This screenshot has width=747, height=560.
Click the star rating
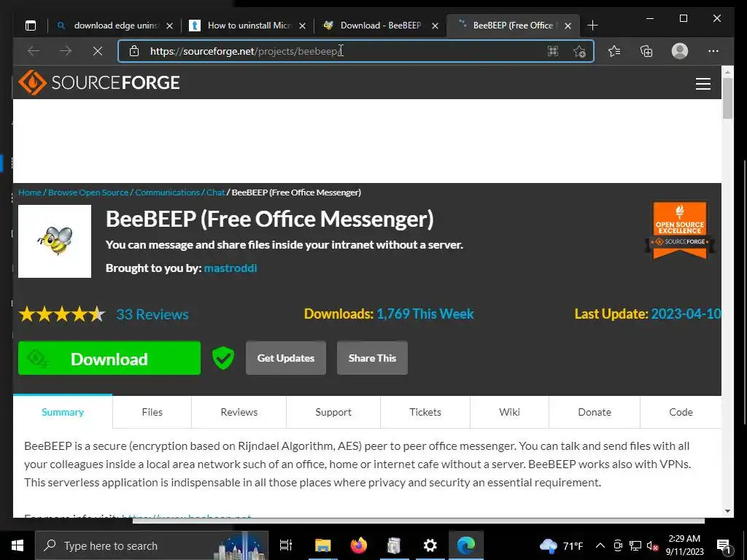pyautogui.click(x=62, y=314)
